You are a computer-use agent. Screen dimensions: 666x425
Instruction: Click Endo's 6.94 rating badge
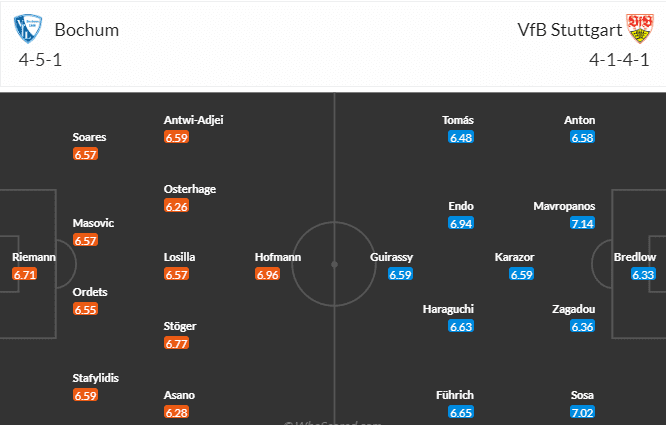(461, 223)
